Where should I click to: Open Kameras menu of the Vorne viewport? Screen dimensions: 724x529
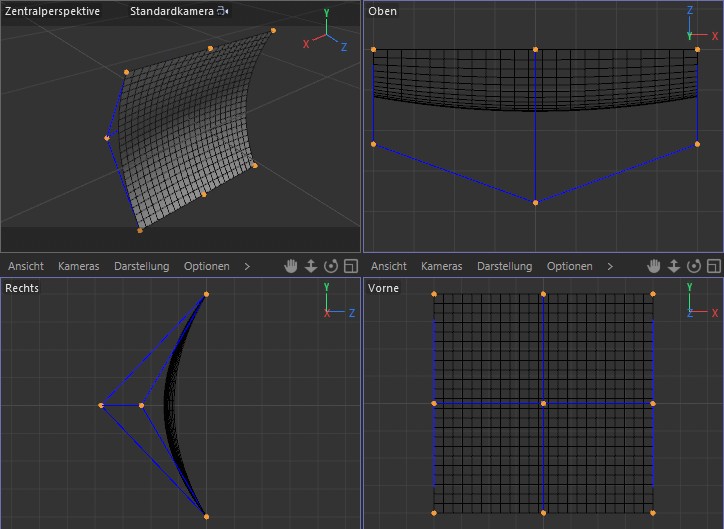(441, 266)
